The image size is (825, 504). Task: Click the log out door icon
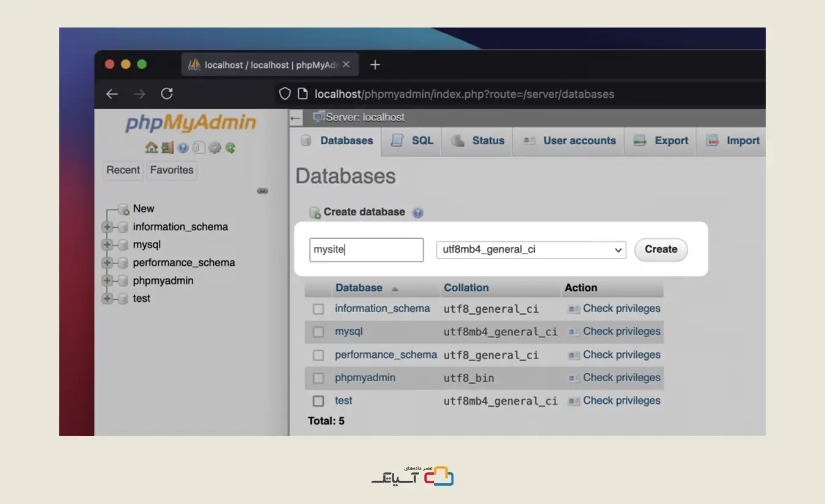167,148
